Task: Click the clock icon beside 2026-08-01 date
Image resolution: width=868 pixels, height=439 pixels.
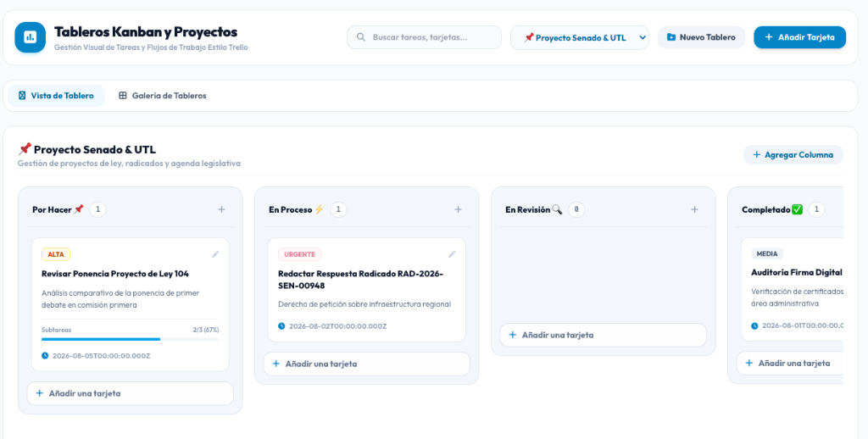Action: [754, 325]
